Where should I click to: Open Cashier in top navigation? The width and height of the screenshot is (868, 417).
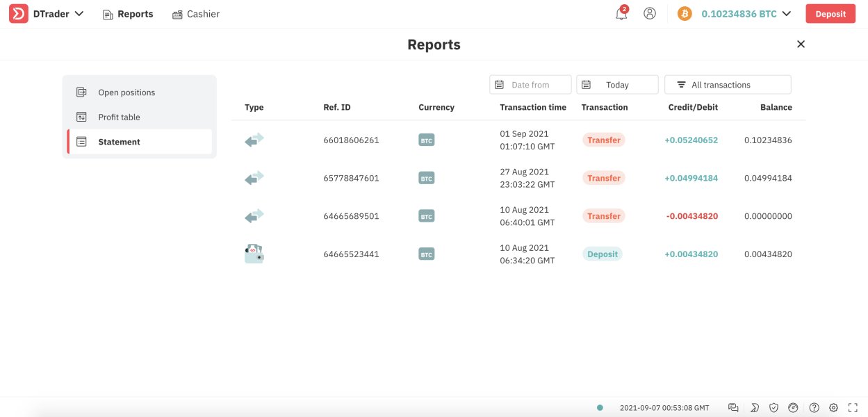(196, 14)
